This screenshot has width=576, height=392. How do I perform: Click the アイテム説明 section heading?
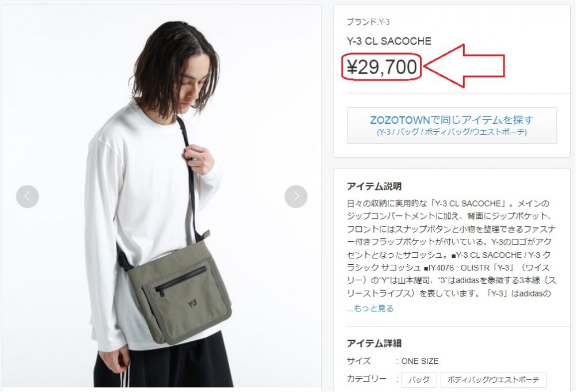374,187
